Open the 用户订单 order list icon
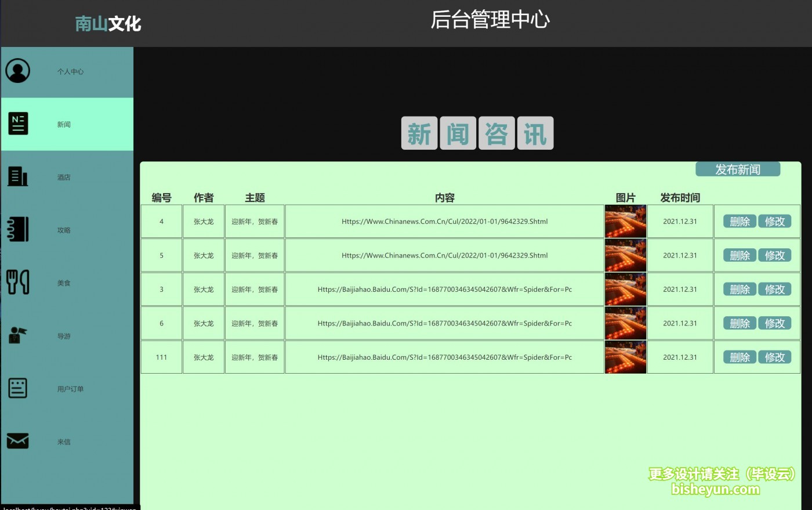 pyautogui.click(x=17, y=388)
